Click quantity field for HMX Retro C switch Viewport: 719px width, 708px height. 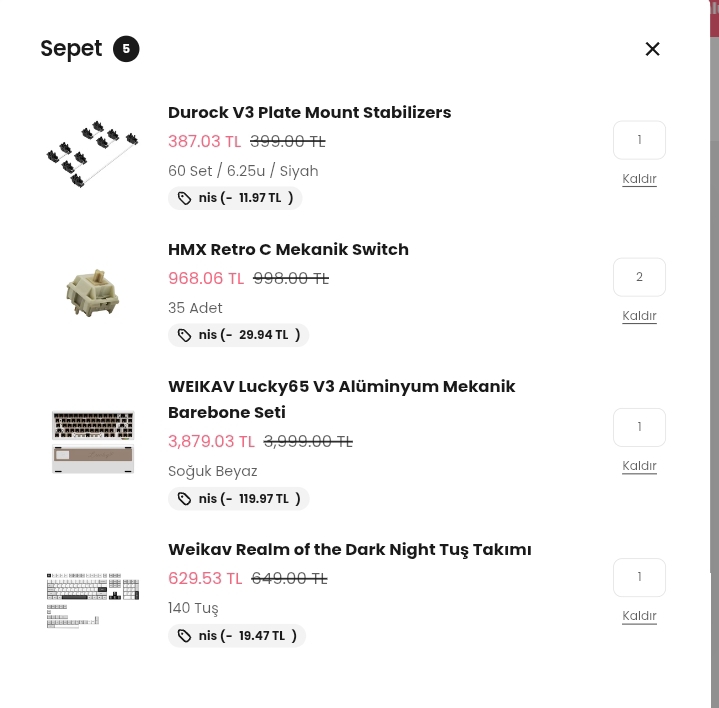click(x=639, y=277)
